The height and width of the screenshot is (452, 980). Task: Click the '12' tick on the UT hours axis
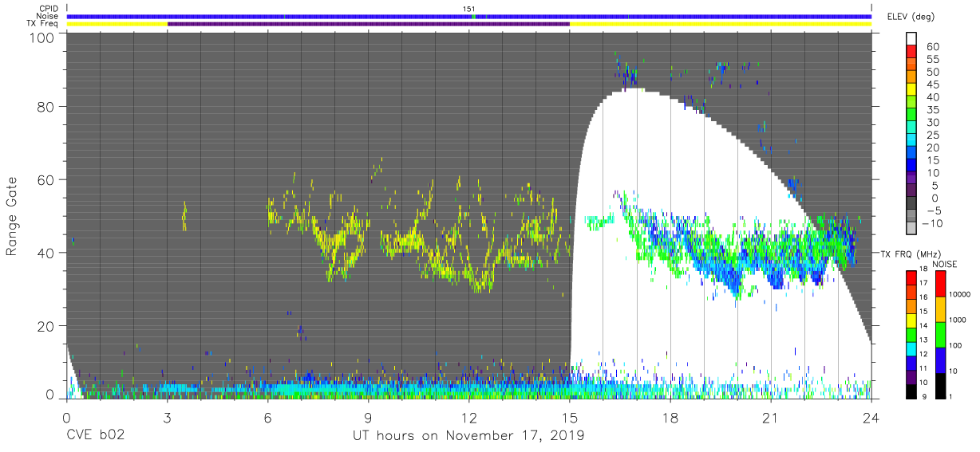pos(469,417)
